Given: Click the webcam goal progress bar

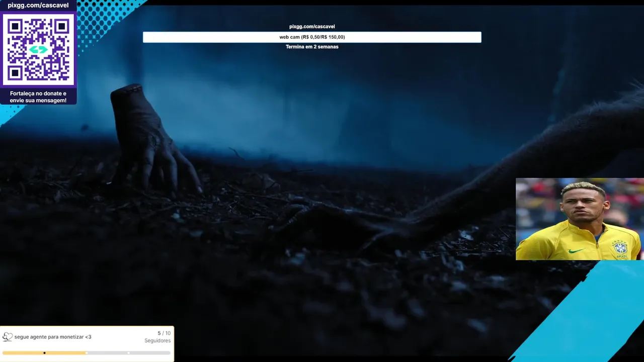Looking at the screenshot, I should coord(312,37).
